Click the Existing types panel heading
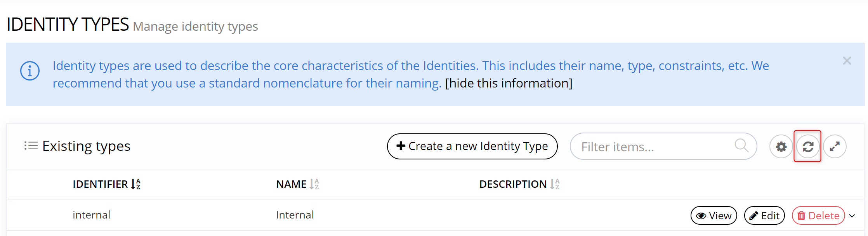The height and width of the screenshot is (236, 868). (x=86, y=146)
